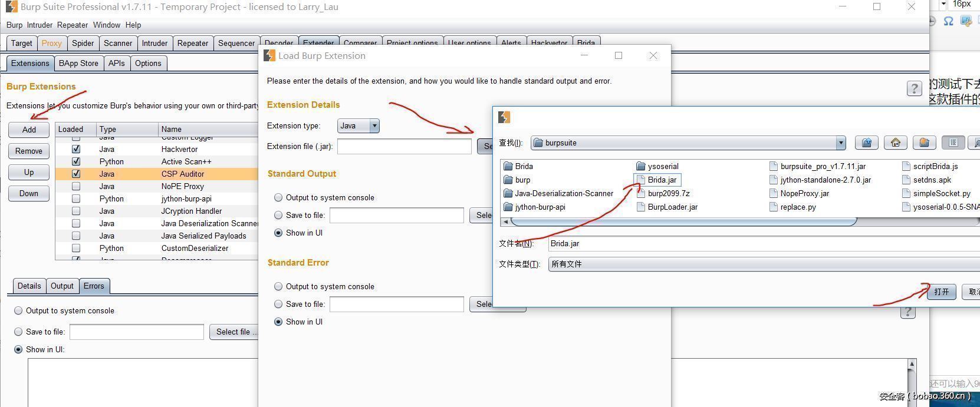The height and width of the screenshot is (407, 980).
Task: Open the file type 所有文件 dropdown
Action: [x=761, y=264]
